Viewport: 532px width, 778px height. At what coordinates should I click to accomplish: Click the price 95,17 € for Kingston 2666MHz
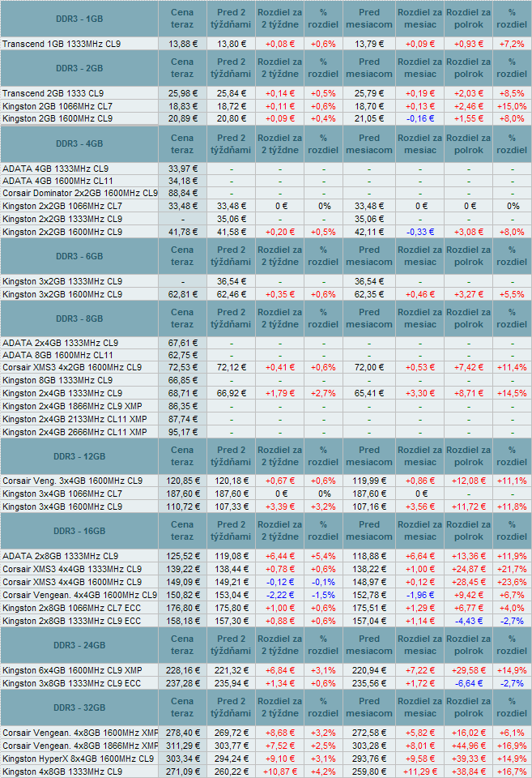[183, 432]
